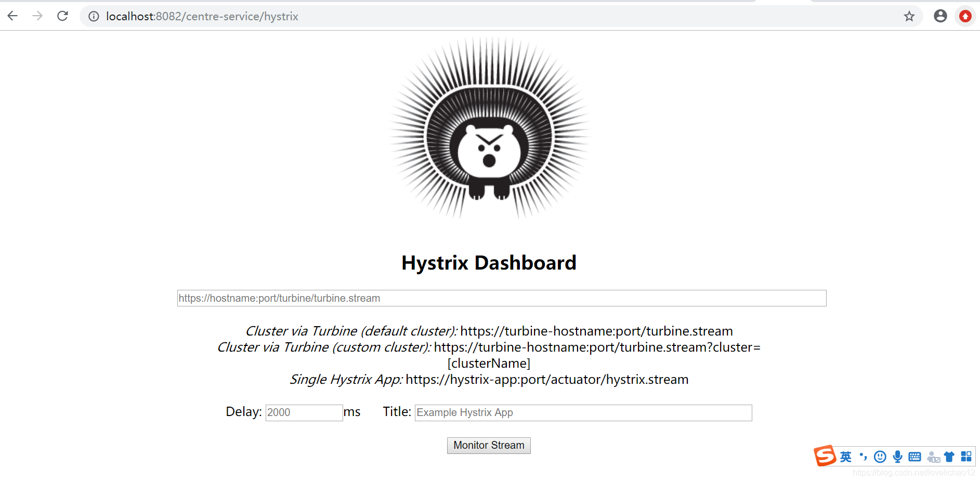Click the turbine stream URL input field
This screenshot has width=980, height=482.
(x=501, y=298)
